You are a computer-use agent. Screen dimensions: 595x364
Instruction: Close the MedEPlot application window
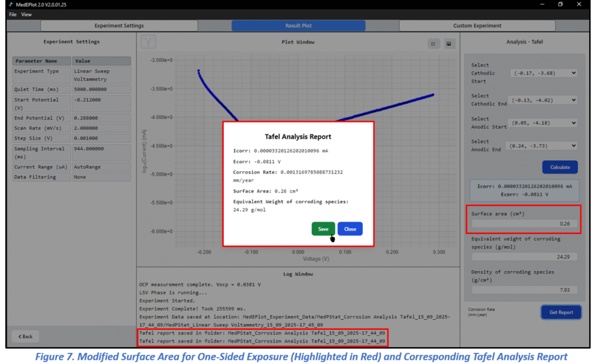point(580,5)
